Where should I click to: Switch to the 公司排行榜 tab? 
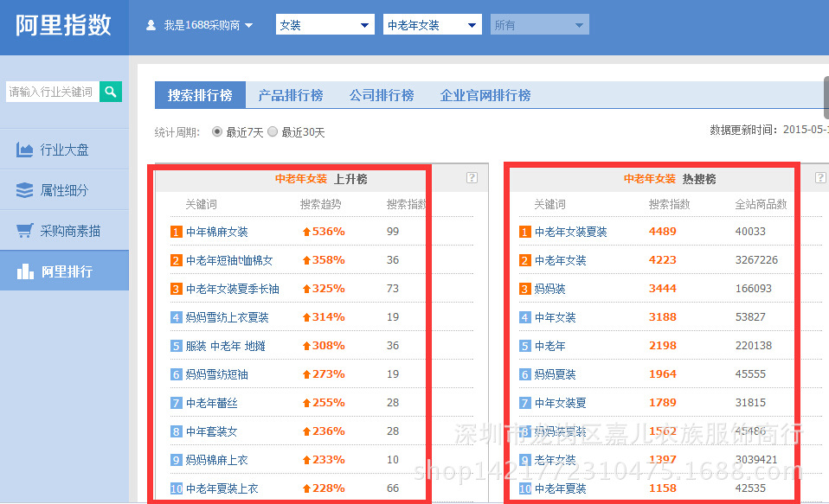tap(382, 95)
